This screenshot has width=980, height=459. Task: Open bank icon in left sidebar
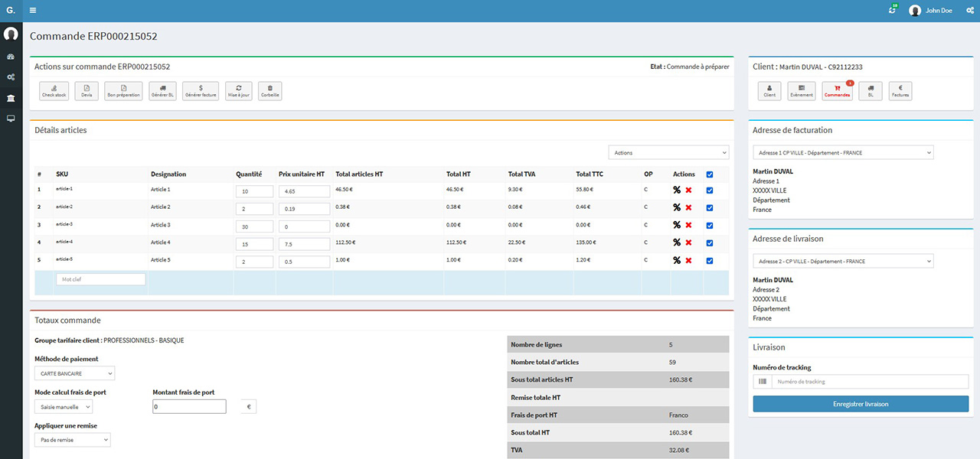[11, 99]
